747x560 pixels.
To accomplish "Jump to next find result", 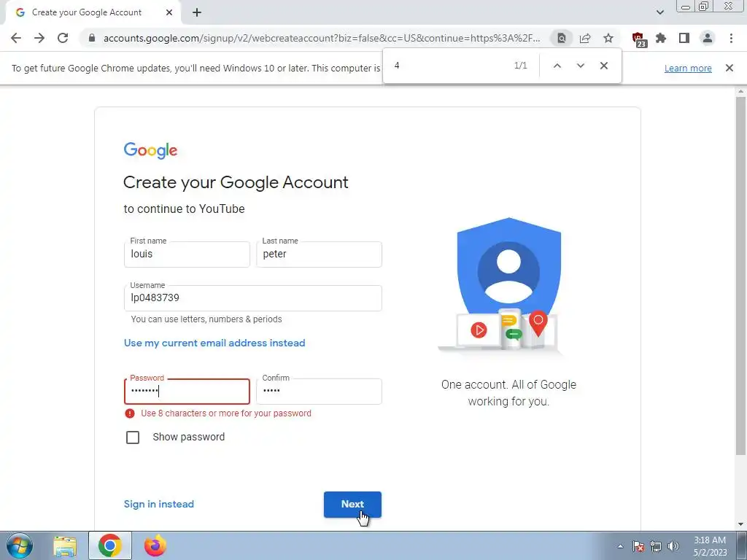I will 580,66.
